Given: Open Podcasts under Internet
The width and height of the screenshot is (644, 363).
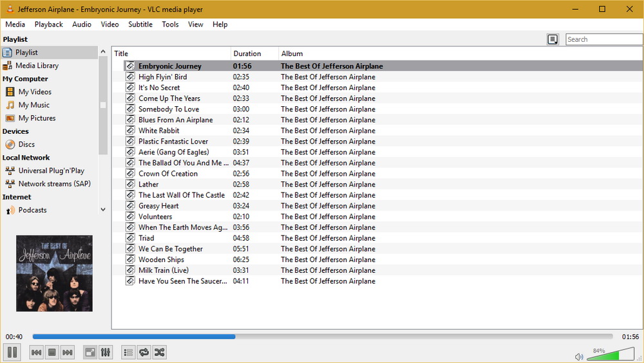Looking at the screenshot, I should 50,210.
